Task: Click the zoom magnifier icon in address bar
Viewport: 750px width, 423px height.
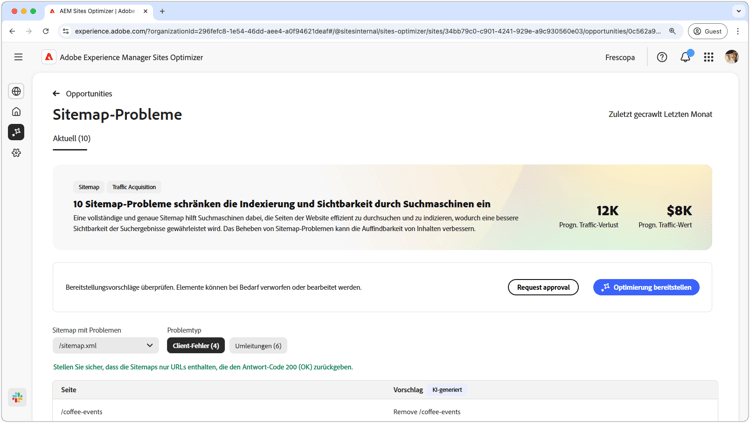Action: pos(672,31)
